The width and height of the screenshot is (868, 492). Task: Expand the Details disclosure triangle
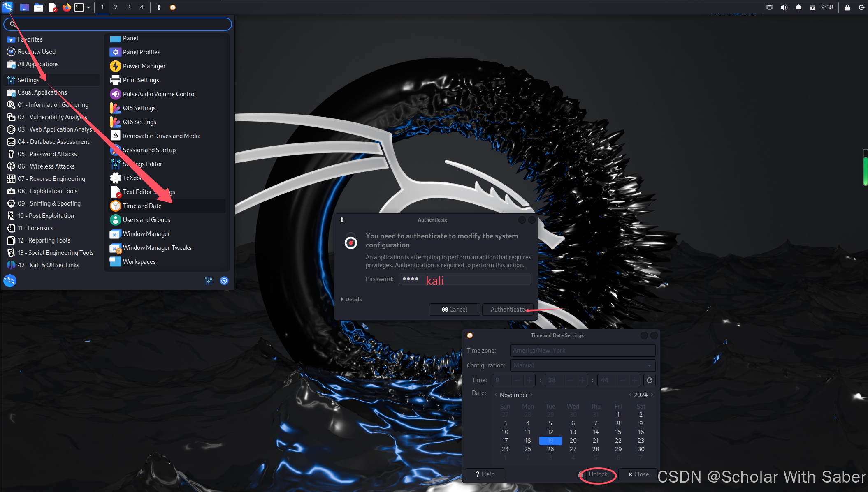342,299
